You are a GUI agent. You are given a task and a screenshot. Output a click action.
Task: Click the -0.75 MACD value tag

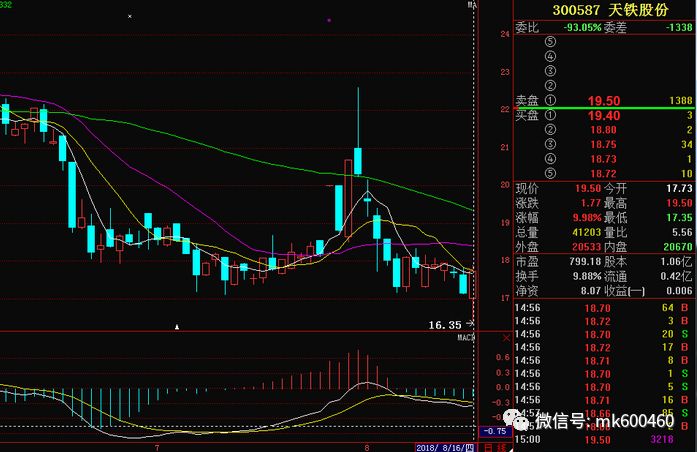pyautogui.click(x=493, y=431)
